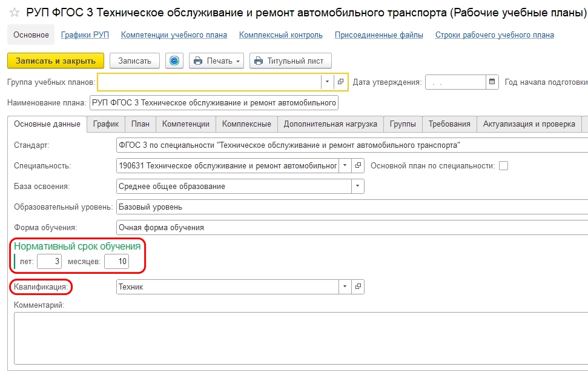Open Квалификация record via open icon
The width and height of the screenshot is (588, 378).
click(358, 287)
